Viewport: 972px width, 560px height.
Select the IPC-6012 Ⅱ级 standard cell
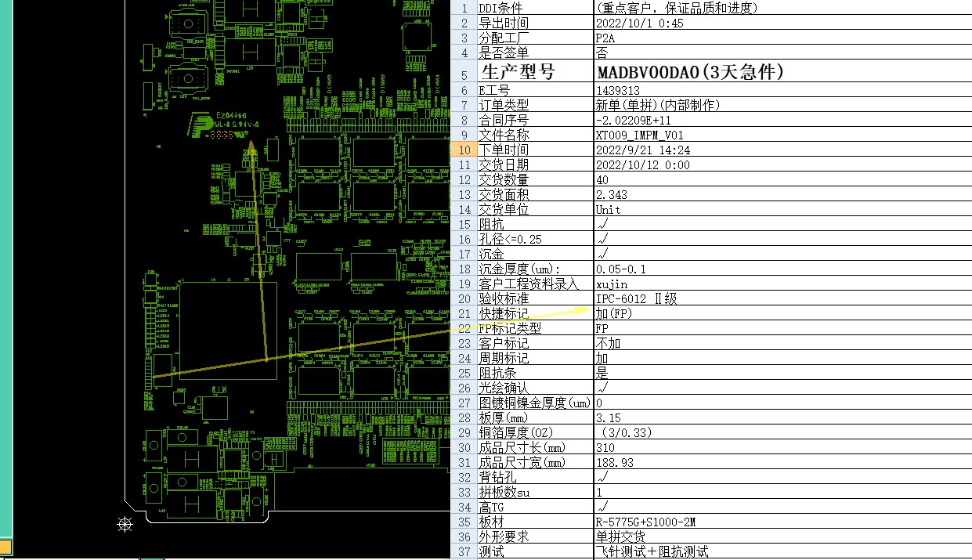pos(782,298)
